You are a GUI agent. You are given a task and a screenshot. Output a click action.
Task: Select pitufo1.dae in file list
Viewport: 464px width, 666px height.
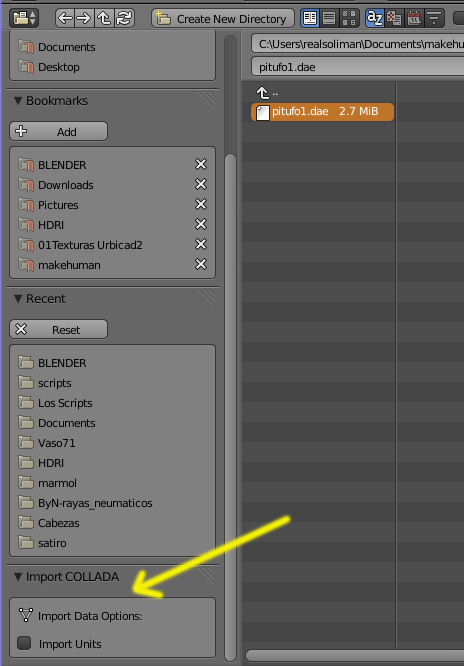(x=323, y=112)
